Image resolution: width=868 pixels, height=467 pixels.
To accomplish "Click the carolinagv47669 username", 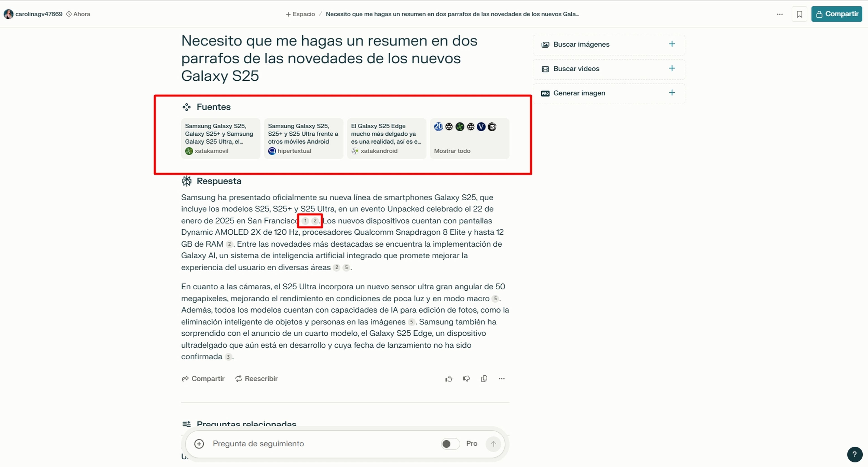I will [39, 14].
